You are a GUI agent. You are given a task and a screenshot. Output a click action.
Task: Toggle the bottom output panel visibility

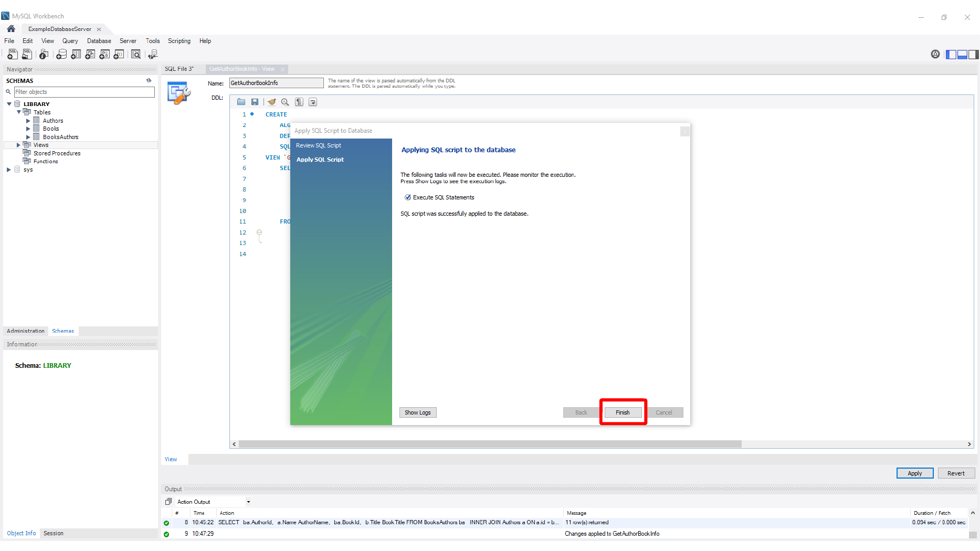click(x=962, y=54)
